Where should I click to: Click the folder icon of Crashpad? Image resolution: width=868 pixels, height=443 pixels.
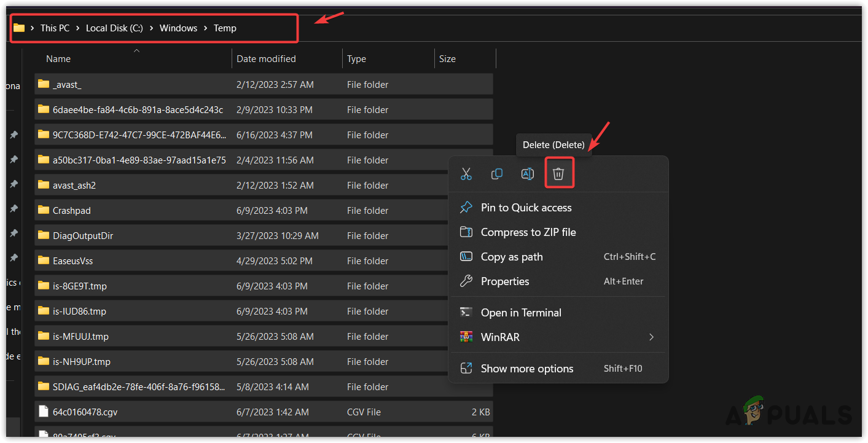pos(43,210)
